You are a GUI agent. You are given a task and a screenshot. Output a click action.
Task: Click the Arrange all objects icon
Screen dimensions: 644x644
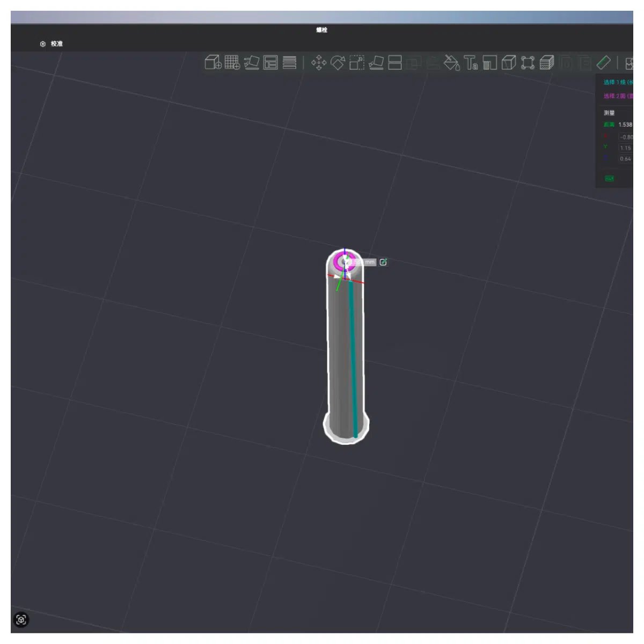(270, 63)
